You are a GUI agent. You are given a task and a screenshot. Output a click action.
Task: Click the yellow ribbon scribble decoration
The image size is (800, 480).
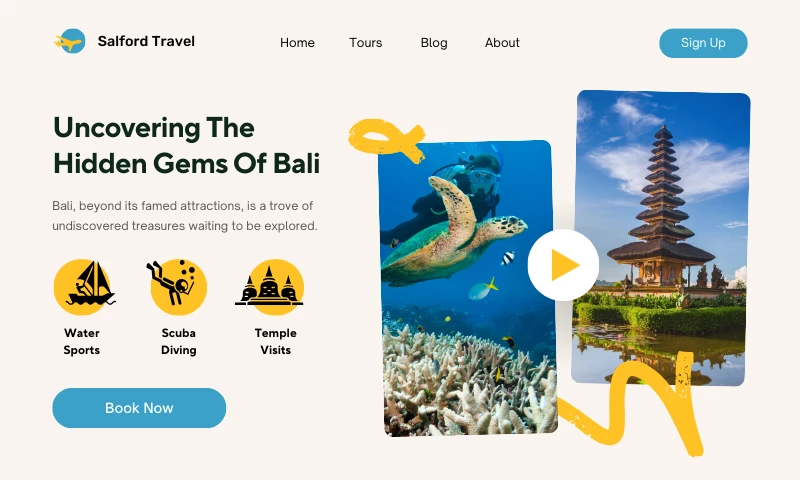pos(387,139)
